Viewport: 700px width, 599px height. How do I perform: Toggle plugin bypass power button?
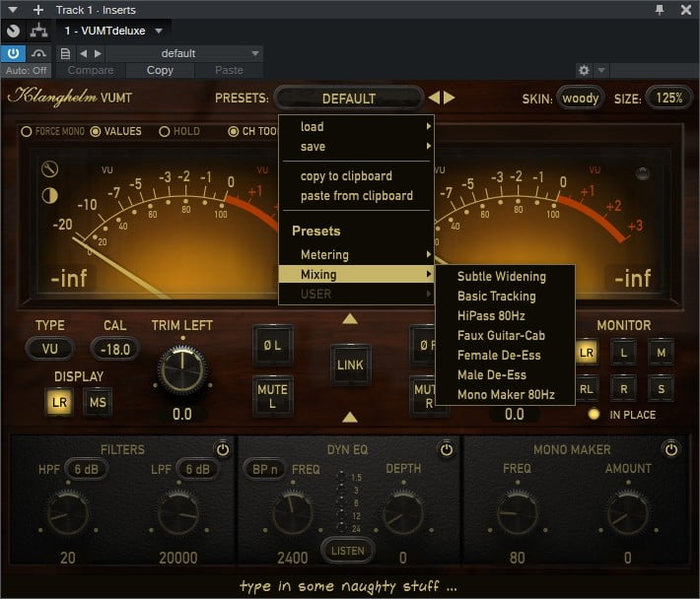14,53
